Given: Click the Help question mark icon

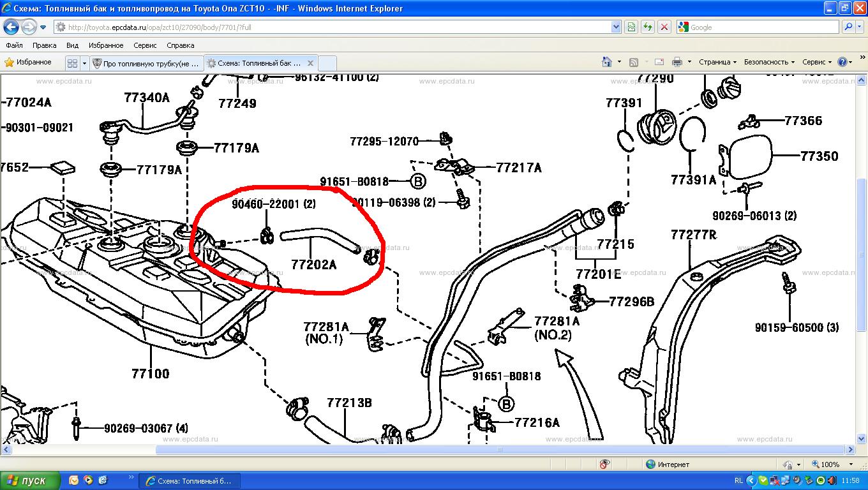Looking at the screenshot, I should 842,62.
